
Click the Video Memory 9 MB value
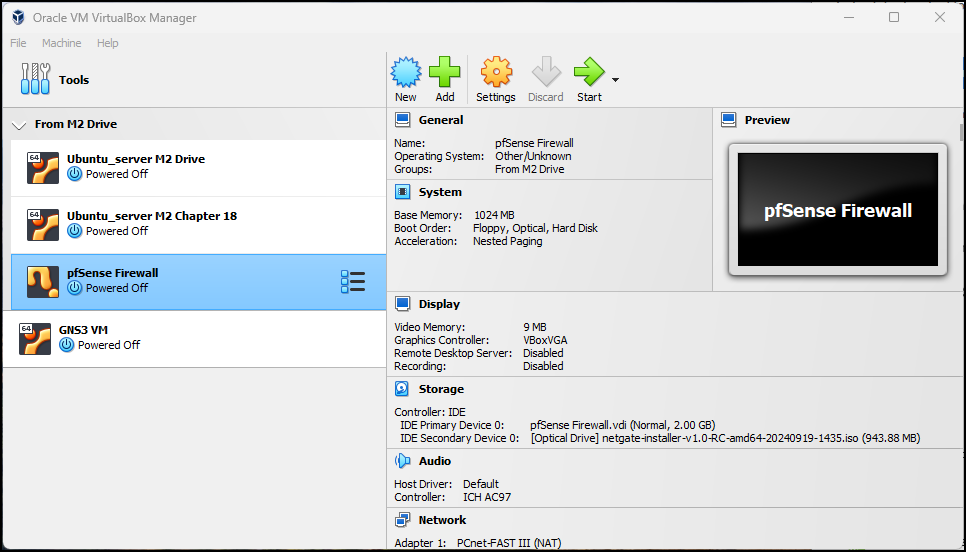pyautogui.click(x=535, y=327)
